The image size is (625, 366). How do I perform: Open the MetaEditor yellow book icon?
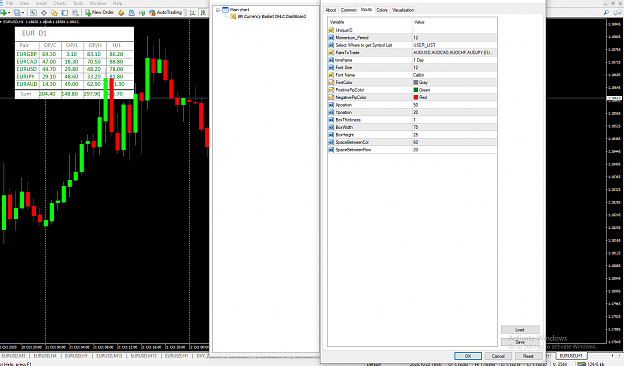click(x=121, y=13)
